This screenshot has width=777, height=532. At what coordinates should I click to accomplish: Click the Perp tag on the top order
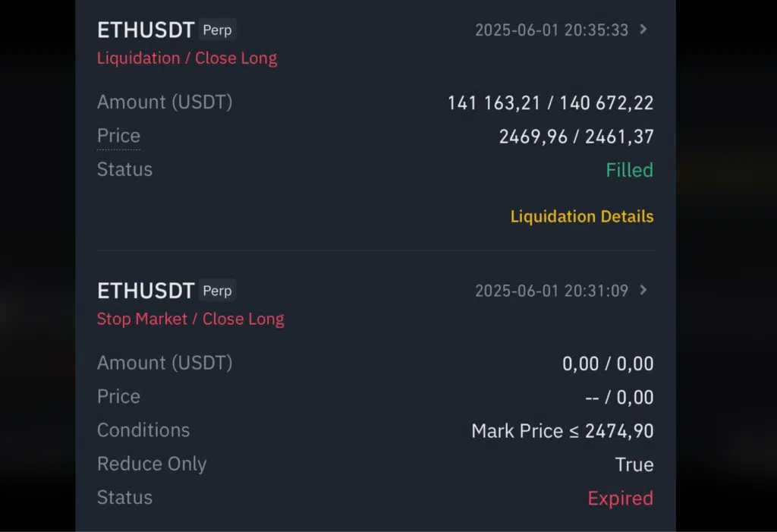pos(217,30)
